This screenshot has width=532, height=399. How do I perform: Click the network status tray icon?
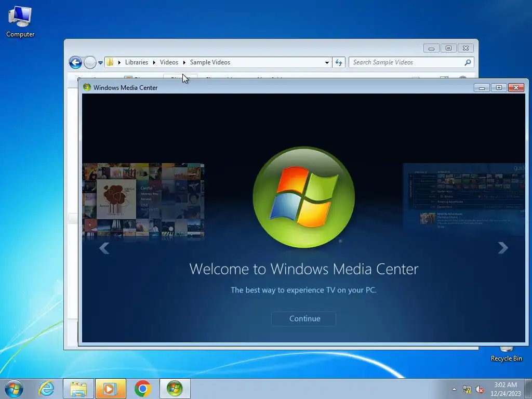point(467,389)
